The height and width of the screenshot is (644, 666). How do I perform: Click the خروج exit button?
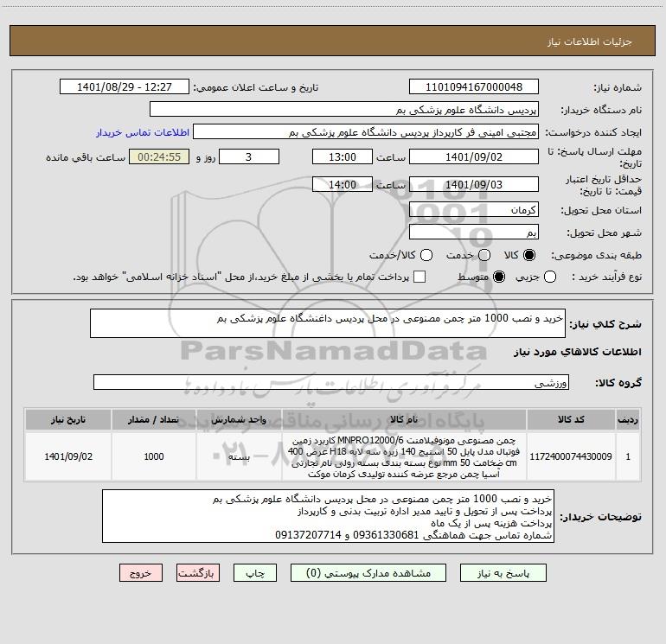(141, 573)
